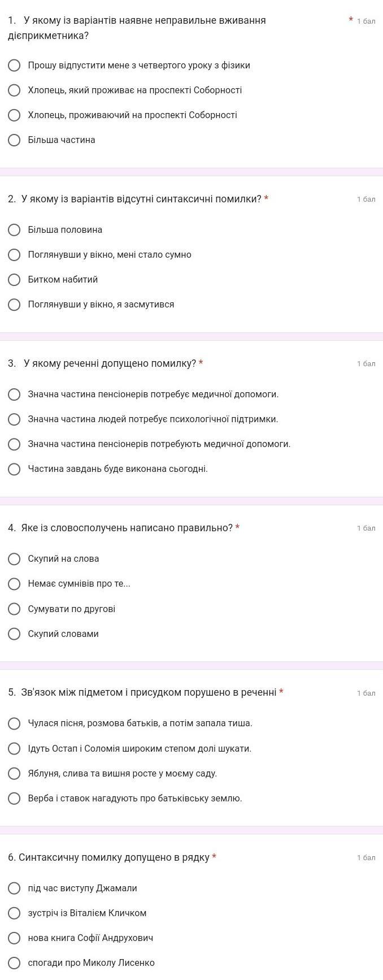Screen dimensions: 383x980
Task: Choose 'Сумувати по другові'
Action: pyautogui.click(x=15, y=609)
